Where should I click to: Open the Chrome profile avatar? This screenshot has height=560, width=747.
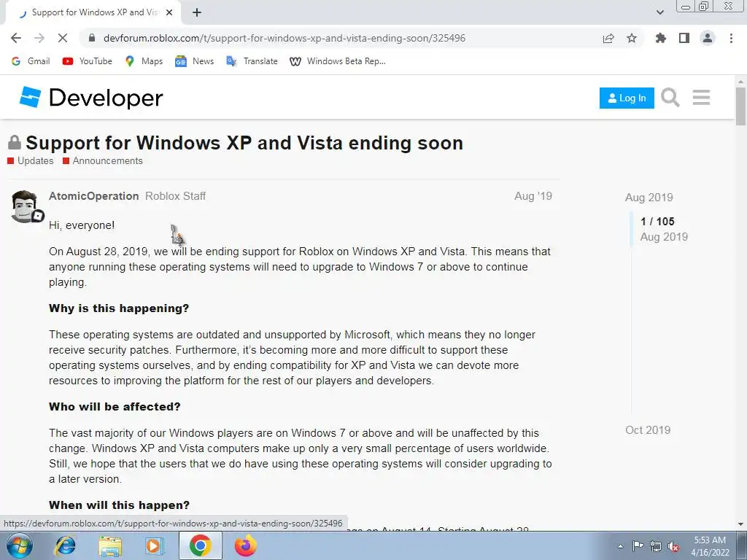click(x=708, y=38)
